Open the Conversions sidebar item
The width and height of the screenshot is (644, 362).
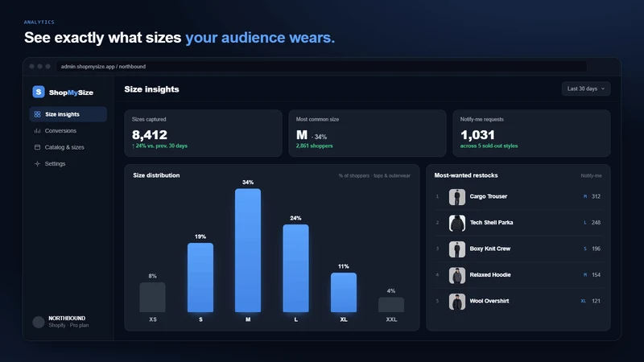(x=68, y=130)
